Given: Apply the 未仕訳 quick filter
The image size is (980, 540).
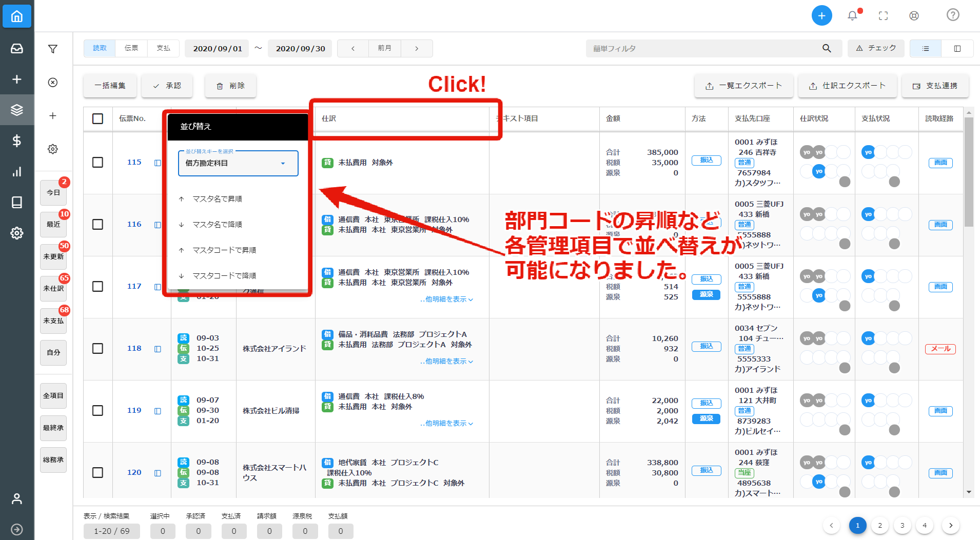Looking at the screenshot, I should [x=53, y=288].
